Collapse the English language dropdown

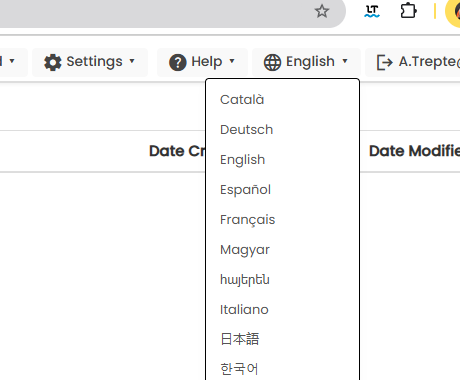pyautogui.click(x=306, y=62)
